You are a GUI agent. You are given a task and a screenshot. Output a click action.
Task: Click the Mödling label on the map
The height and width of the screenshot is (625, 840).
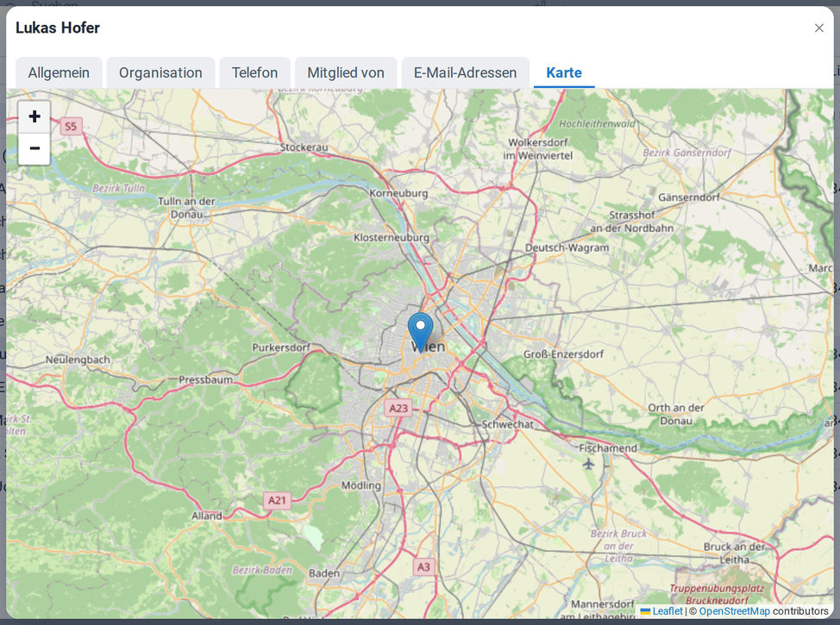361,485
